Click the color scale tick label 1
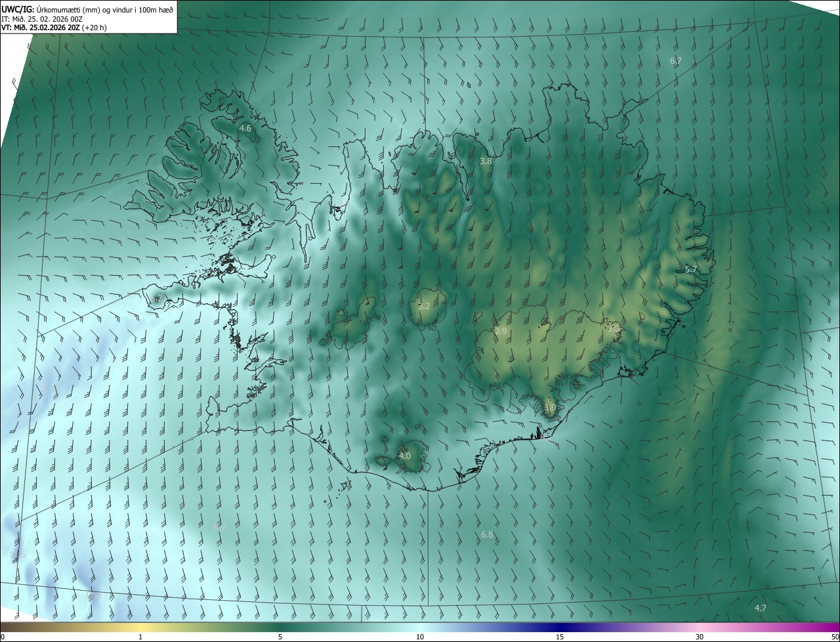 tap(140, 637)
